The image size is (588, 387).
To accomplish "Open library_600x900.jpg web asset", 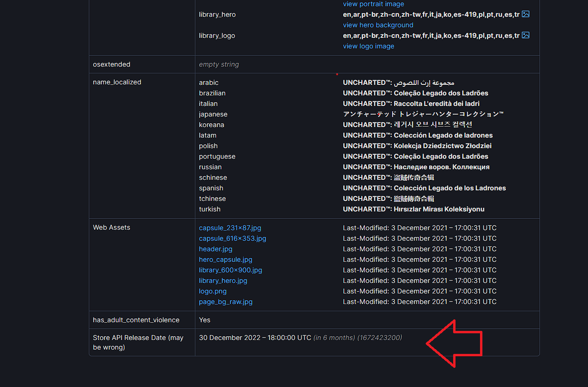I will coord(230,270).
